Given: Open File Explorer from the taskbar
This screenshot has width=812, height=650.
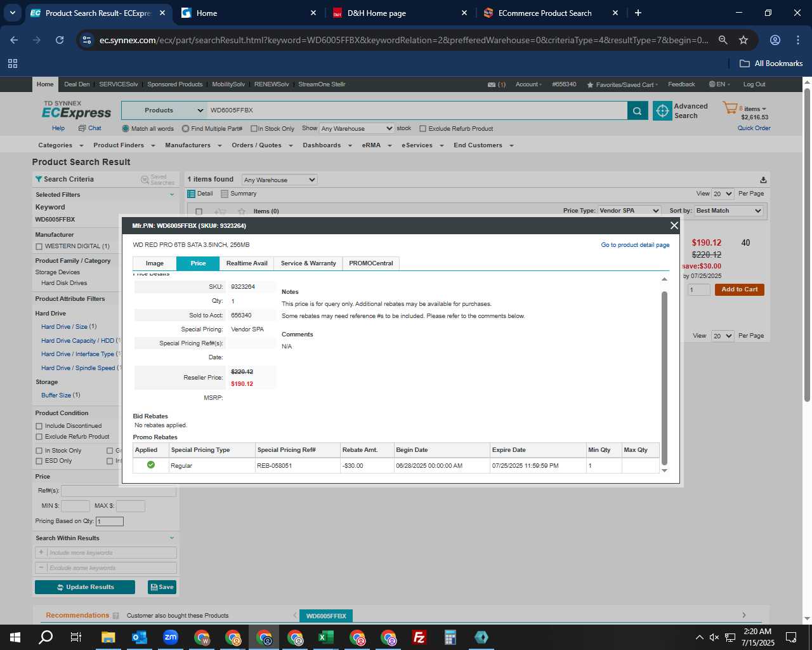Looking at the screenshot, I should (108, 637).
